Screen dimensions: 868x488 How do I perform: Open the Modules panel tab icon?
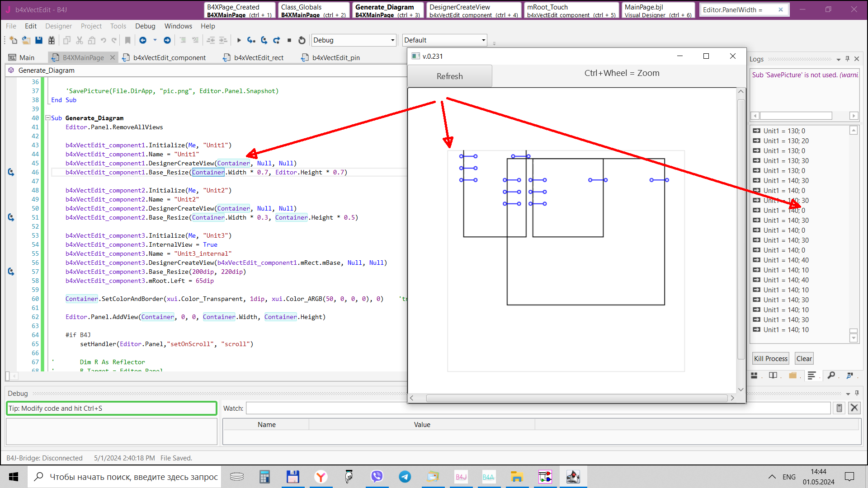tap(754, 375)
